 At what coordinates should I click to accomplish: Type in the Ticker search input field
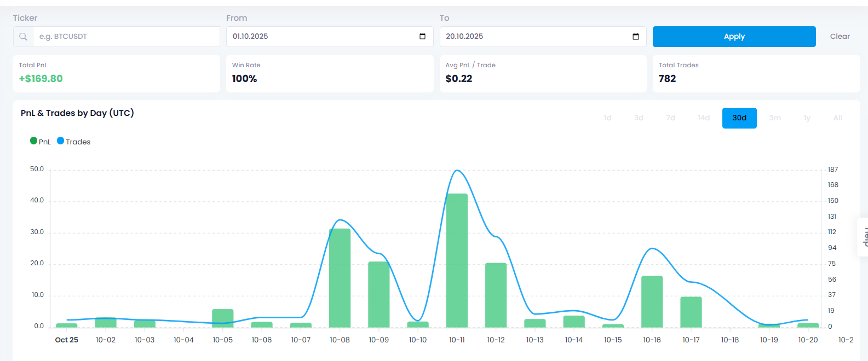(126, 37)
